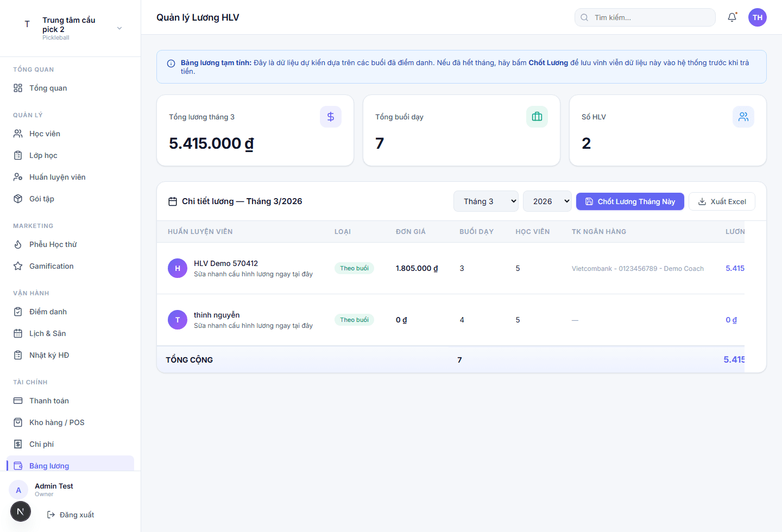This screenshot has width=782, height=532.
Task: Click the briefcase icon on total sessions card
Action: coord(537,117)
